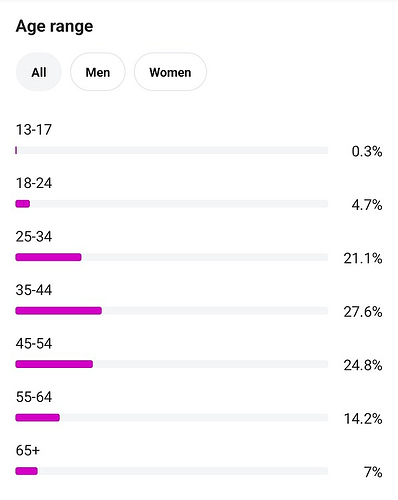The width and height of the screenshot is (398, 500).
Task: Click the 35-44 age label
Action: click(x=34, y=290)
